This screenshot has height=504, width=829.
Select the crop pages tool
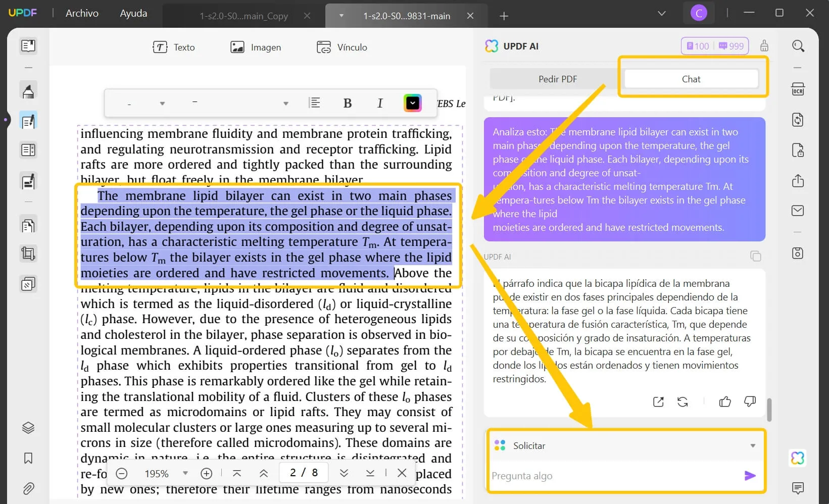point(28,254)
